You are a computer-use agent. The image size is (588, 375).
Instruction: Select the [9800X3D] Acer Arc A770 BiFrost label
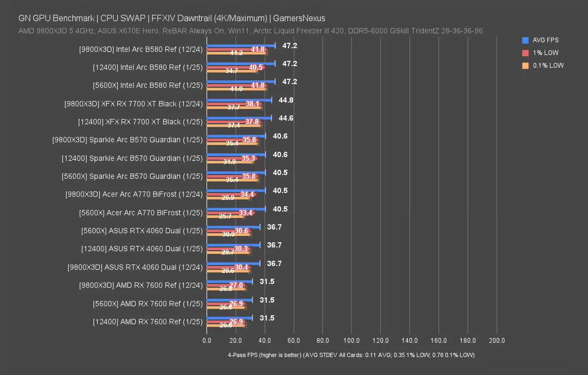pyautogui.click(x=134, y=194)
